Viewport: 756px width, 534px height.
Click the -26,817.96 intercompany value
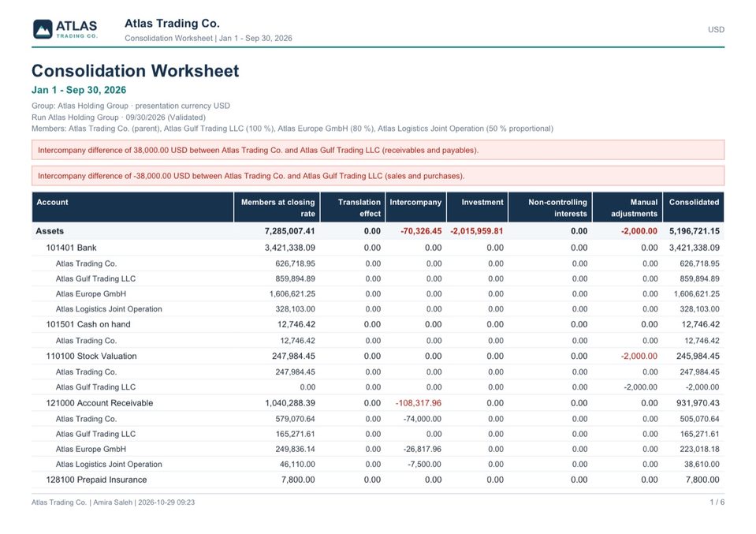tap(422, 449)
